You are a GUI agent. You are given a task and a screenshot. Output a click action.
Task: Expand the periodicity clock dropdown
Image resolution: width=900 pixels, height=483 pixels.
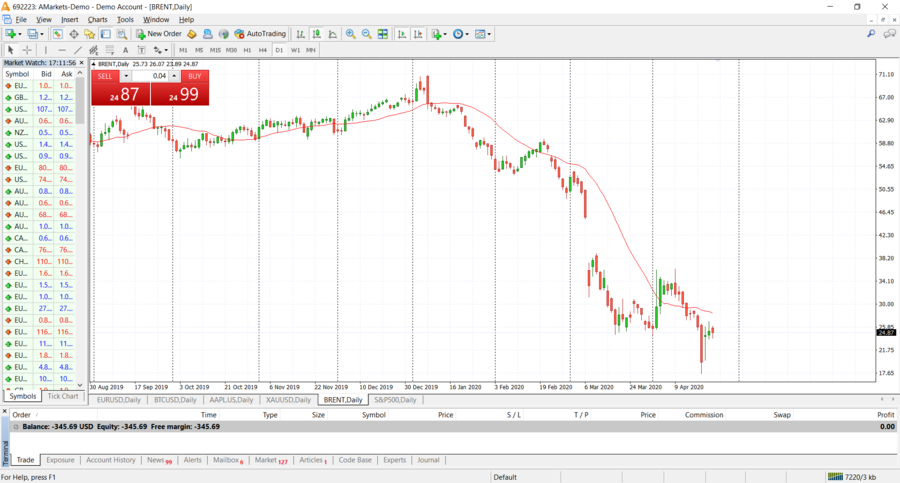coord(461,34)
